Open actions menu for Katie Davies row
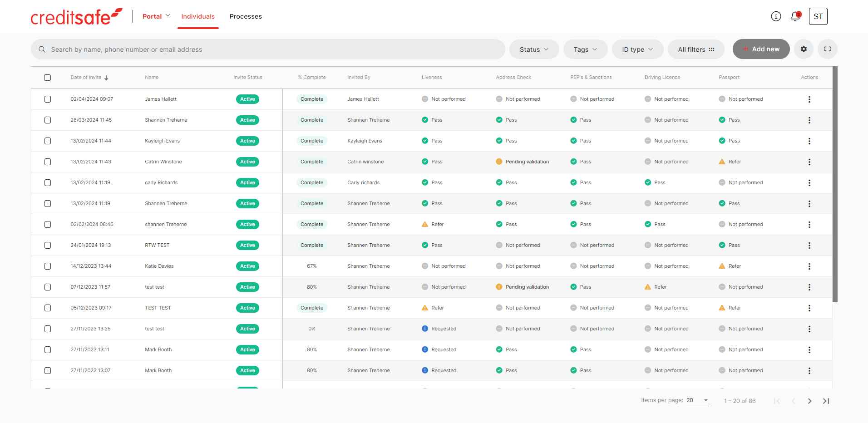This screenshot has width=868, height=423. [x=809, y=266]
